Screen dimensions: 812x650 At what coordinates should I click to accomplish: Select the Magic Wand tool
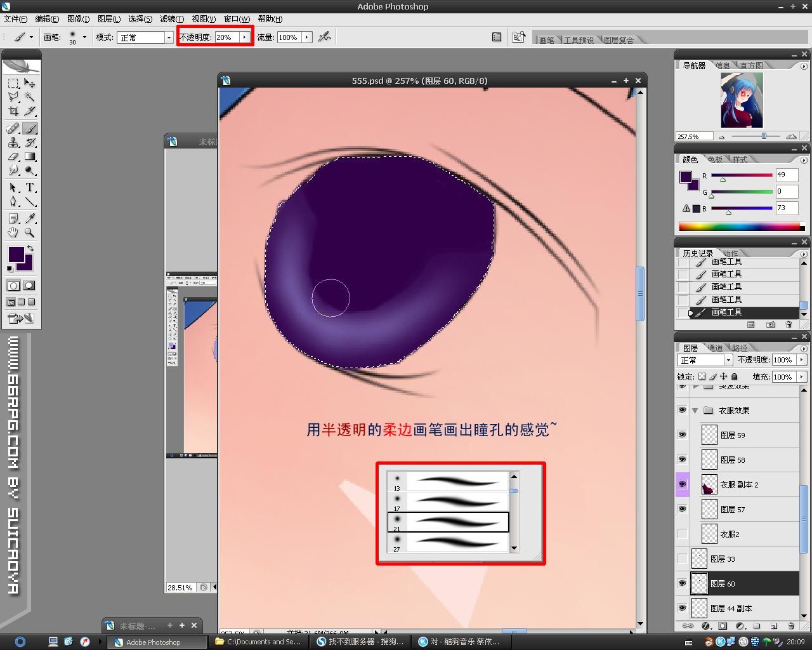coord(30,97)
